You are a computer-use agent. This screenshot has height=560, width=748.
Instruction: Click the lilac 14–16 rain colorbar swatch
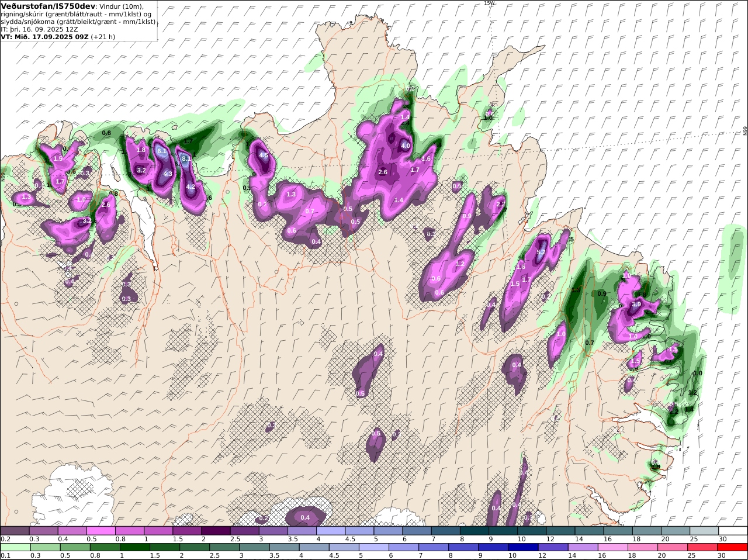(x=583, y=547)
